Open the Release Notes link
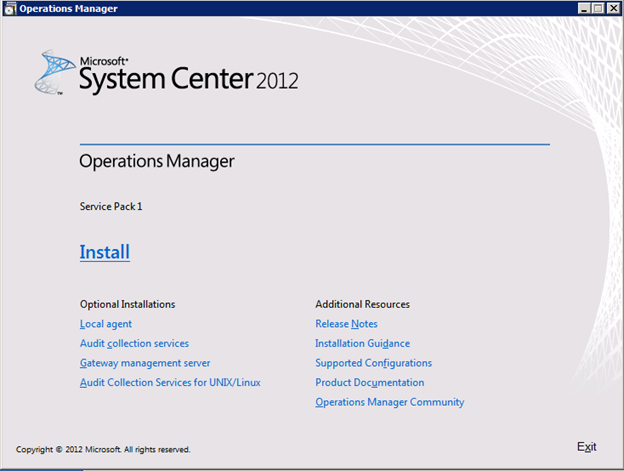This screenshot has height=471, width=624. pos(346,324)
